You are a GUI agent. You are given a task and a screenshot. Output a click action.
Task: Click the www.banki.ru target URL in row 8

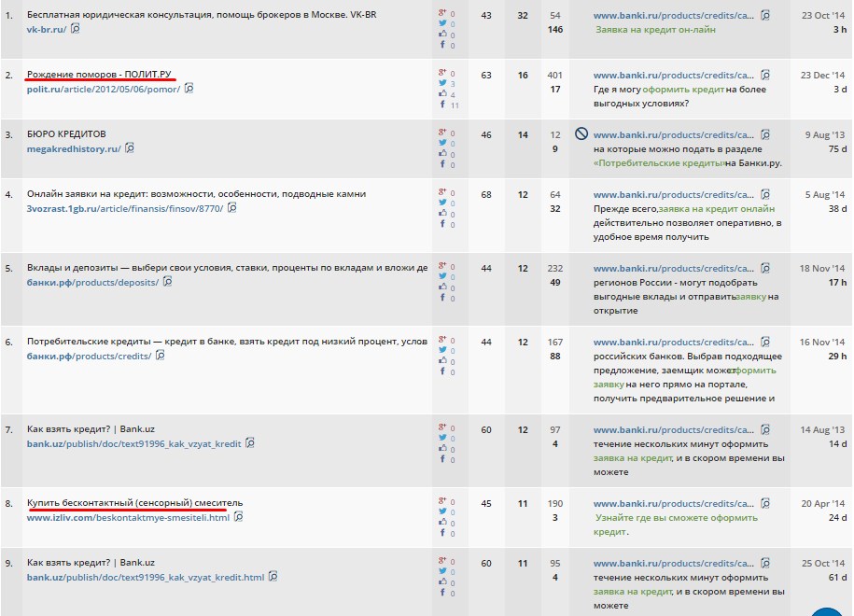(x=674, y=504)
